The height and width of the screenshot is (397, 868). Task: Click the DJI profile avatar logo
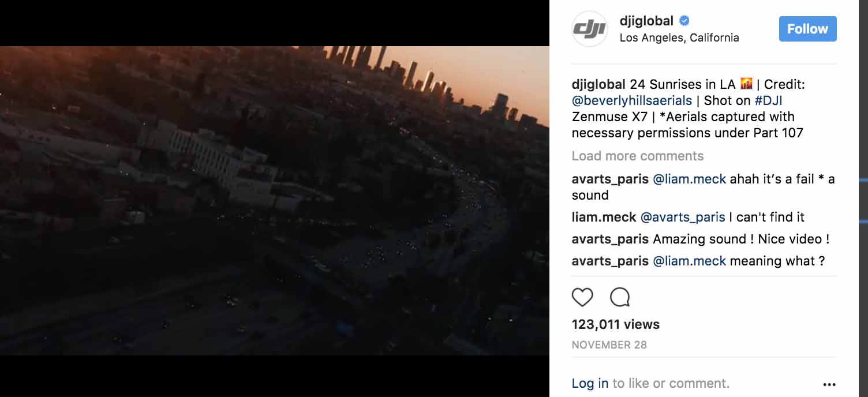589,29
